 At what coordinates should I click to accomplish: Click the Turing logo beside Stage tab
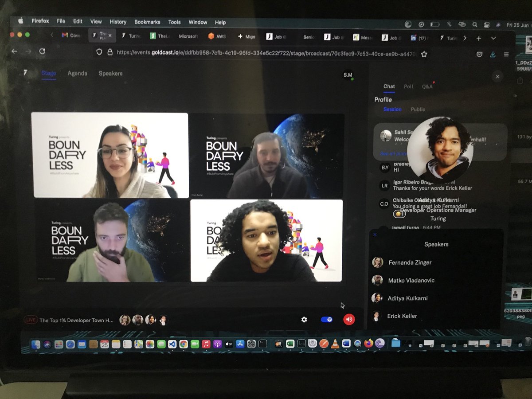[x=26, y=72]
